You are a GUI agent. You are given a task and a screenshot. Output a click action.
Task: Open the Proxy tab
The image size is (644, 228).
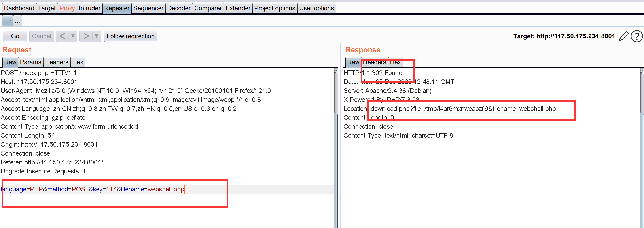[67, 8]
